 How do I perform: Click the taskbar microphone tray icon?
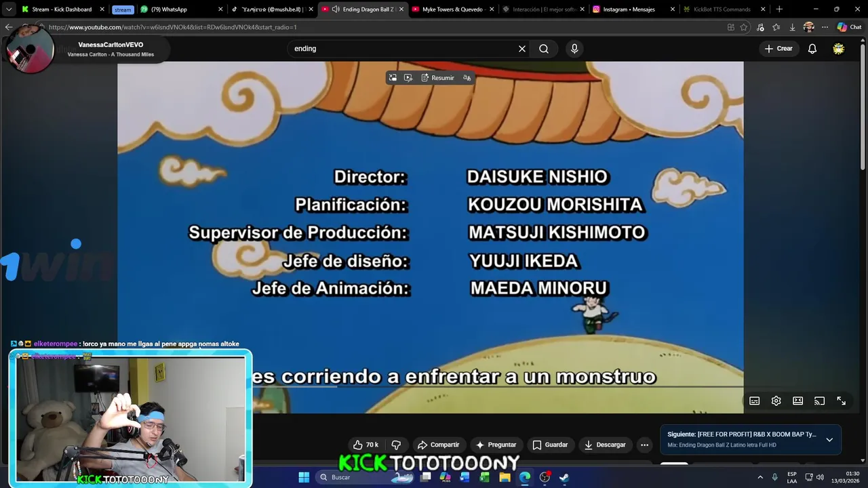[x=774, y=477]
